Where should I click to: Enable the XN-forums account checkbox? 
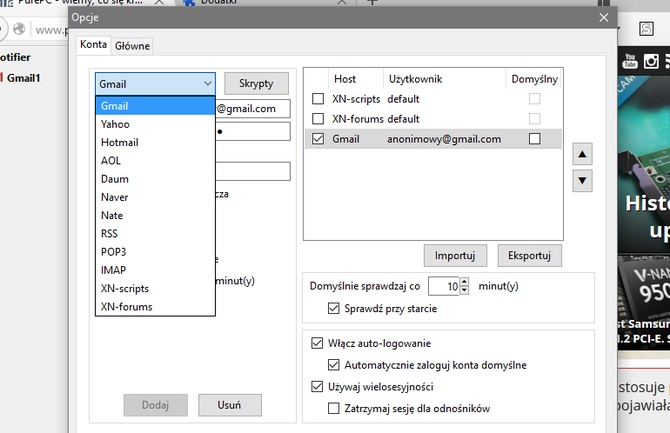point(318,118)
